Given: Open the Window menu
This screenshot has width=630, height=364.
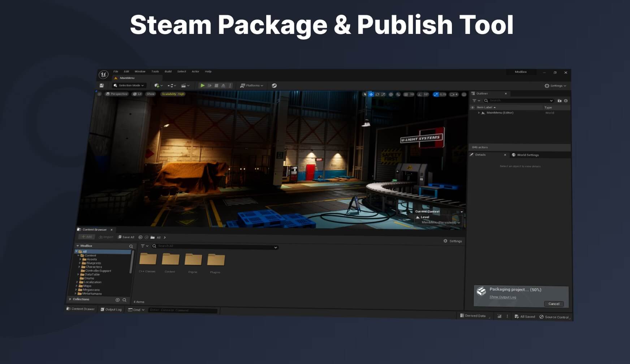Looking at the screenshot, I should [x=140, y=71].
